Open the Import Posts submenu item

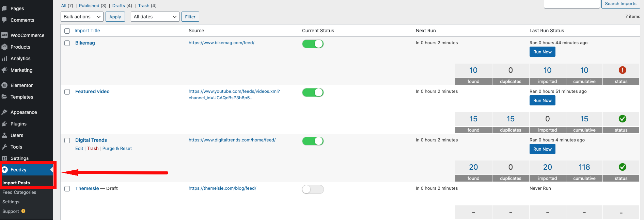pyautogui.click(x=16, y=183)
